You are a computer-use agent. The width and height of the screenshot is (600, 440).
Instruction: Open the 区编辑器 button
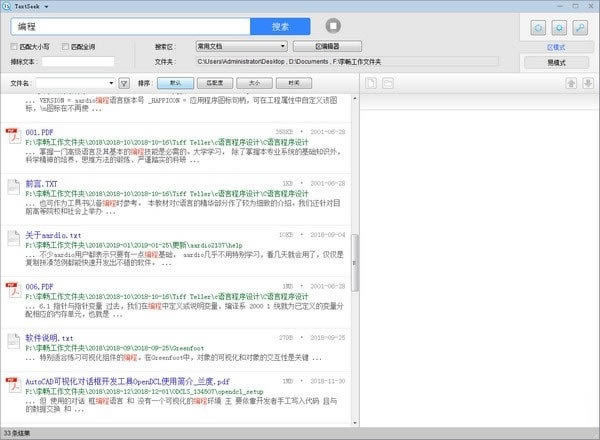coord(327,46)
